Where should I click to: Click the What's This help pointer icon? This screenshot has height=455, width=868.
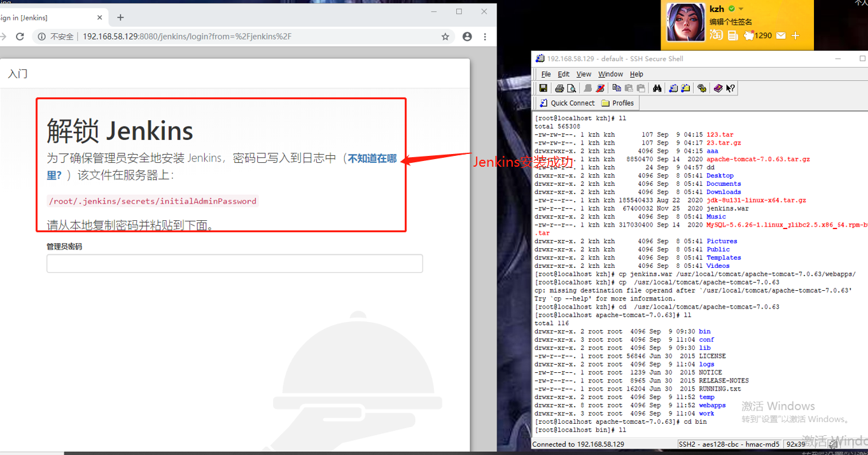(x=731, y=88)
